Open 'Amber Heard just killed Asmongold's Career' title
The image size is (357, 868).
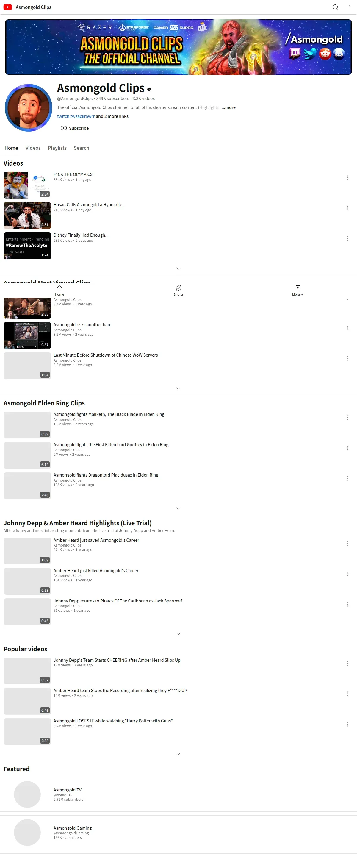coord(96,570)
